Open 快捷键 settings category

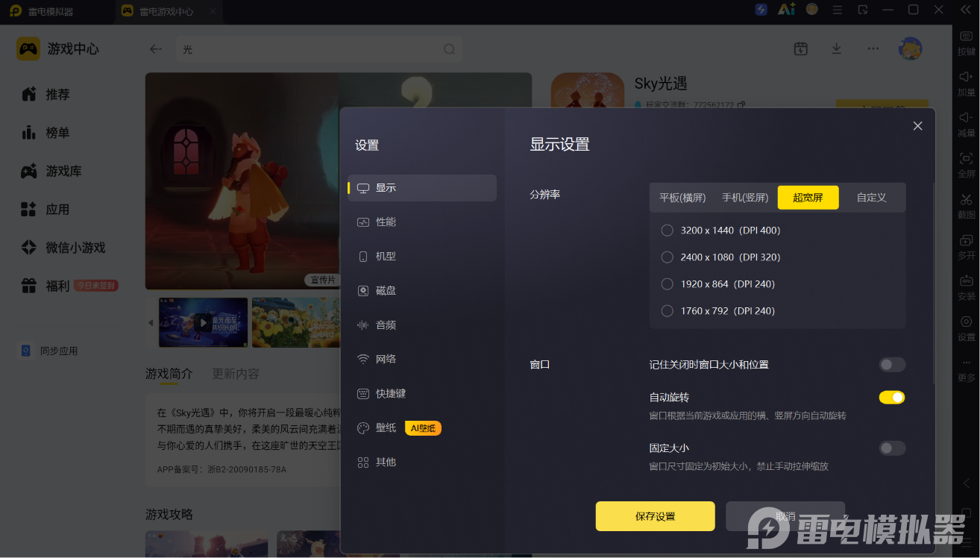pos(422,394)
